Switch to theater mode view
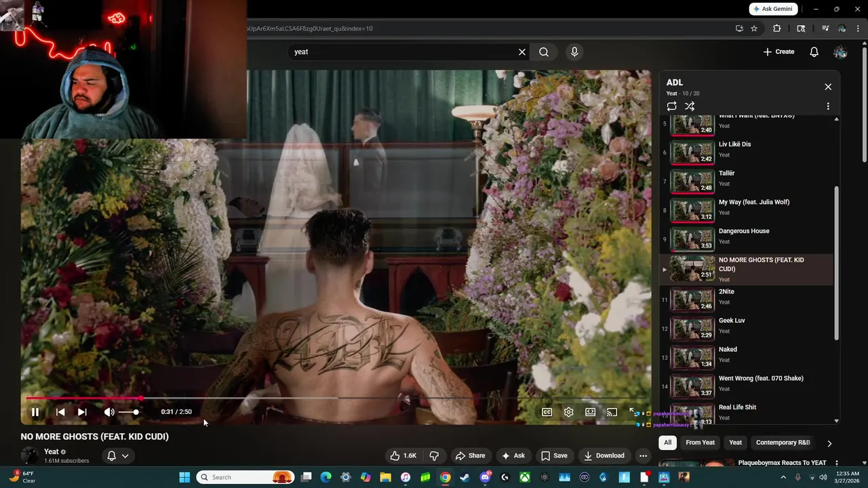The height and width of the screenshot is (488, 868). pyautogui.click(x=590, y=412)
